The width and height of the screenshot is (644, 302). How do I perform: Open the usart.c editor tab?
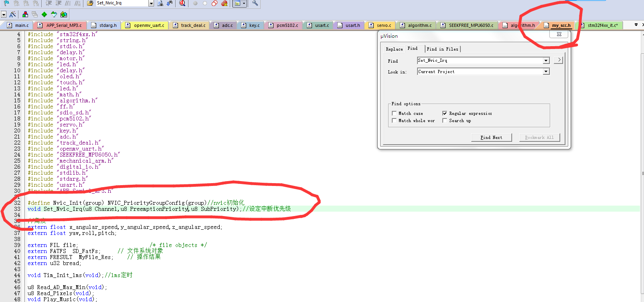pos(318,25)
